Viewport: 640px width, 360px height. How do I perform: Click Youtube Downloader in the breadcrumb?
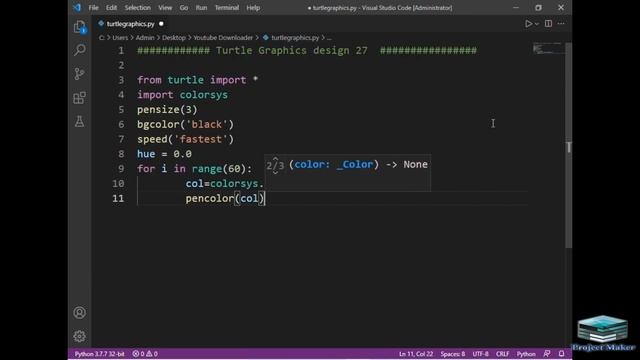pos(223,38)
